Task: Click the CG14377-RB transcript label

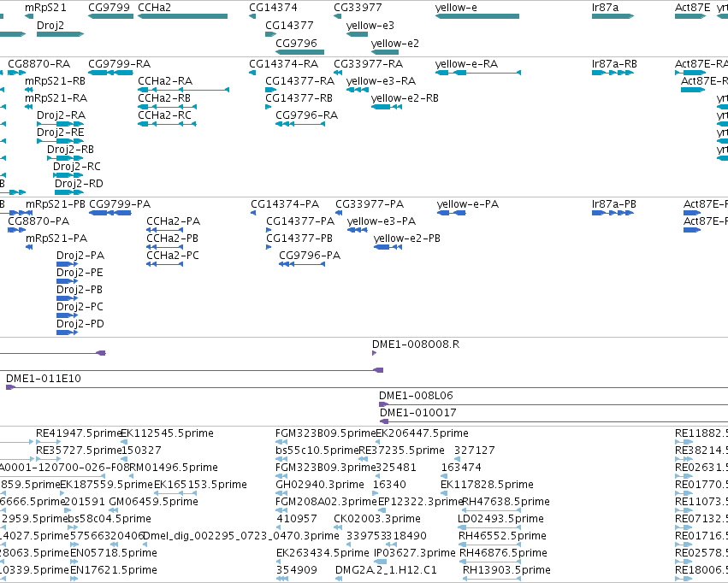Action: (x=299, y=97)
